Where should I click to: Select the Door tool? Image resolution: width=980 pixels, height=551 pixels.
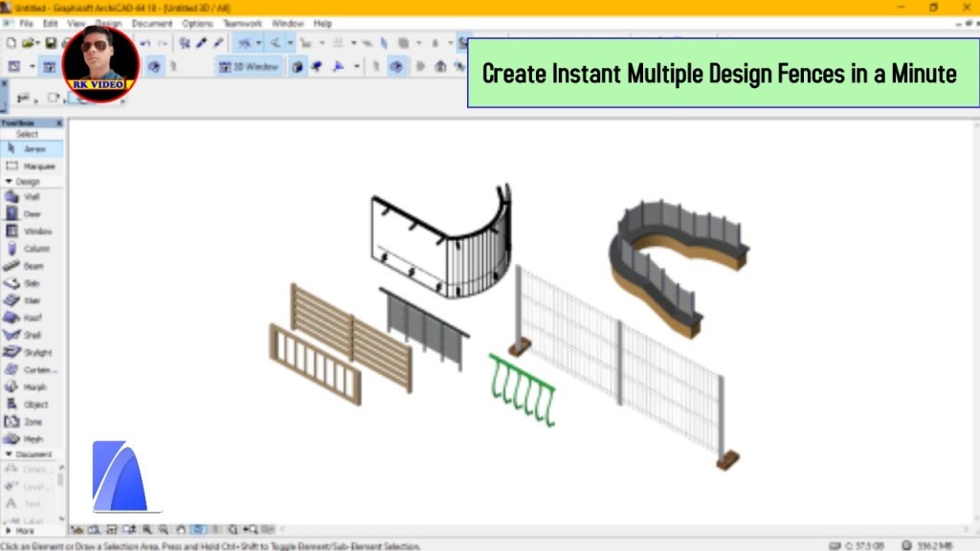pos(32,214)
